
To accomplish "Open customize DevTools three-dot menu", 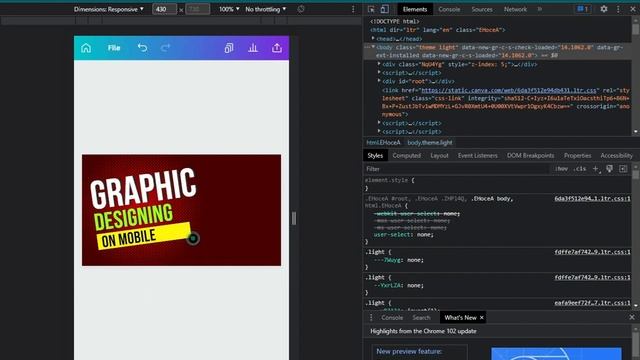I will tap(618, 9).
